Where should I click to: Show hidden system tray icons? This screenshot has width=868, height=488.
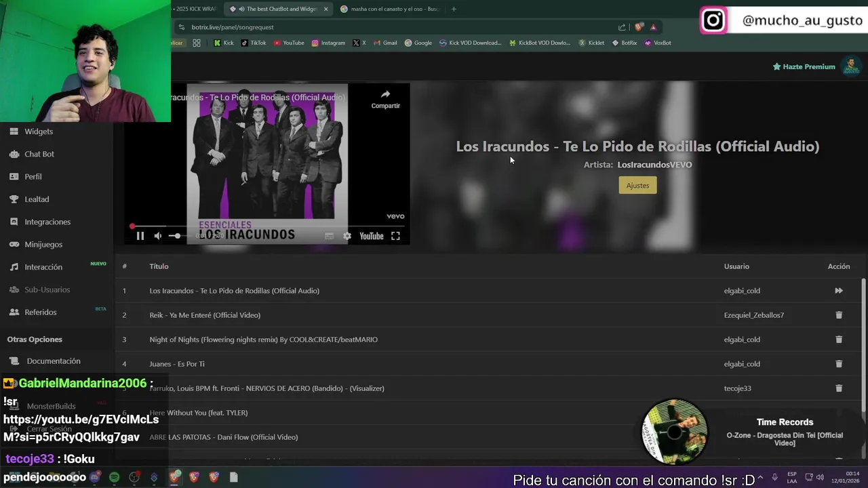point(759,477)
